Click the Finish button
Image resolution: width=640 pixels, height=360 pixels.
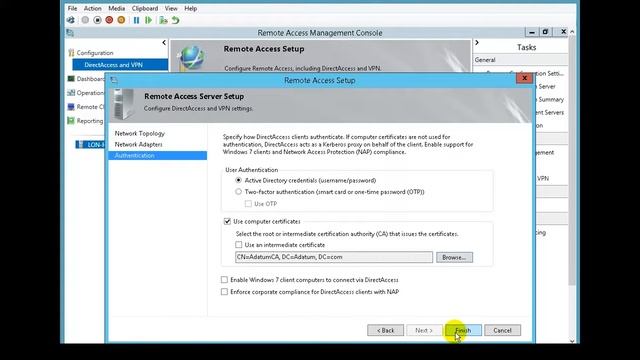[463, 330]
